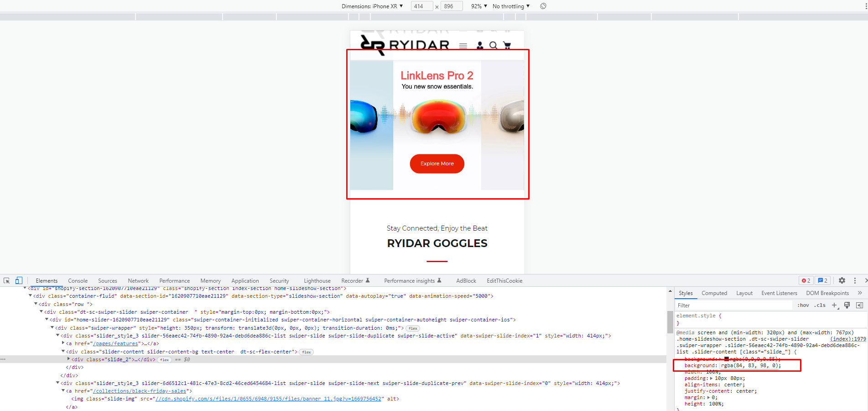Open the Lighthouse tab

pos(317,281)
